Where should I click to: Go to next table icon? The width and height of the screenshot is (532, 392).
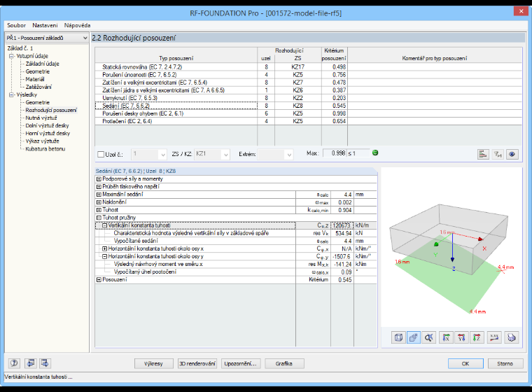[x=45, y=363]
